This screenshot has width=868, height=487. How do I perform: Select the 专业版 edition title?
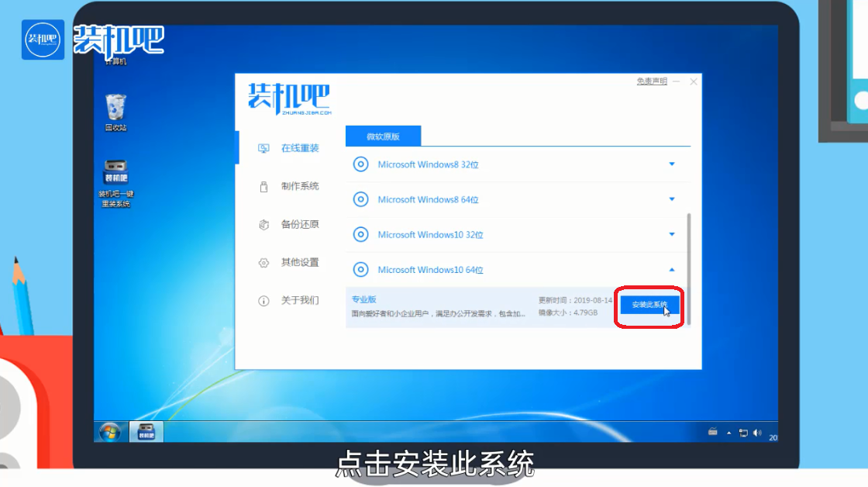click(x=363, y=299)
